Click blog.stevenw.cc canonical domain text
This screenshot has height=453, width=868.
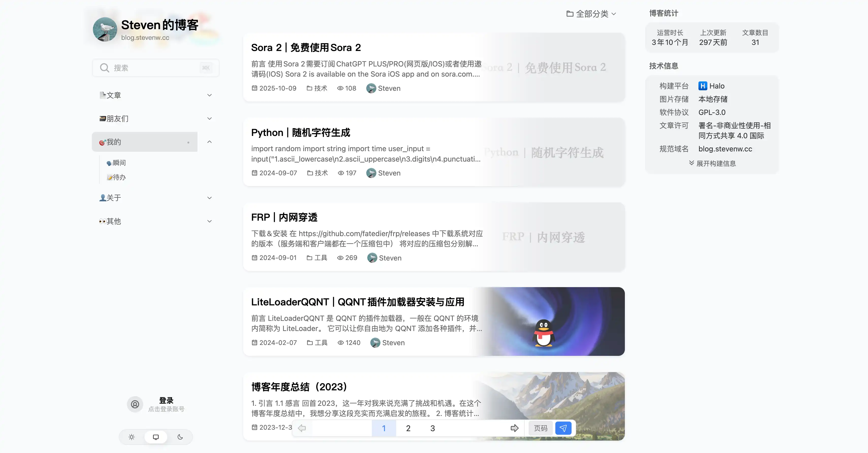(725, 149)
